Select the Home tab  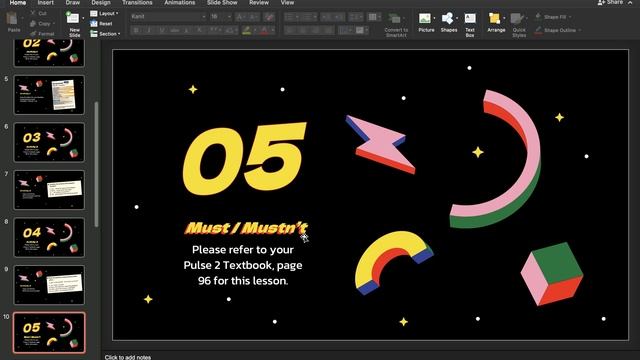(x=18, y=2)
